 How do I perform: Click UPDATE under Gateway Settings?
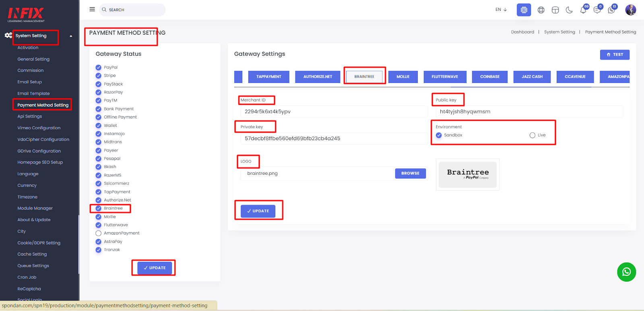tap(258, 211)
